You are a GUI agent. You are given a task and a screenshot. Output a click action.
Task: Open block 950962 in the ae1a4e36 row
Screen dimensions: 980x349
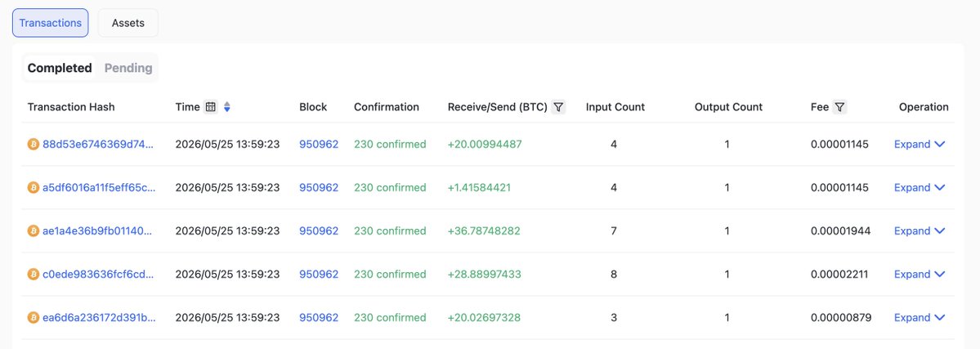coord(319,230)
